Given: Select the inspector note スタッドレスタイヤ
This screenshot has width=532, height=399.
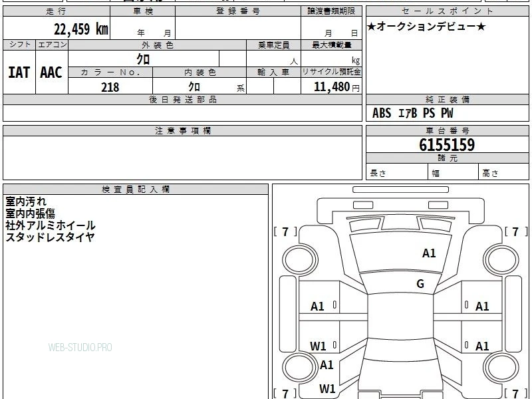Looking at the screenshot, I should (x=49, y=237).
